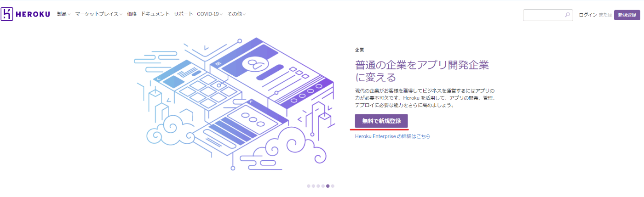Viewport: 644px width, 197px height.
Task: Select the fourth carousel dot
Action: (323, 186)
